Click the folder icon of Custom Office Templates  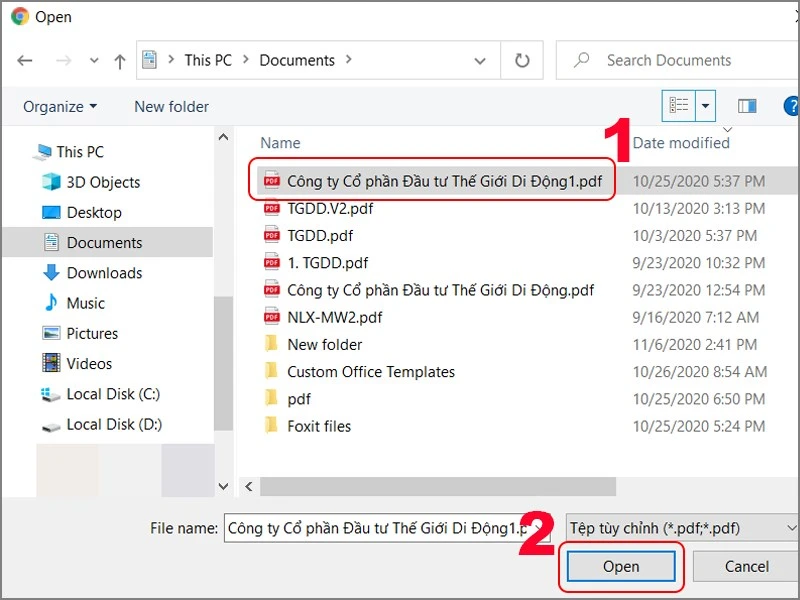point(271,370)
